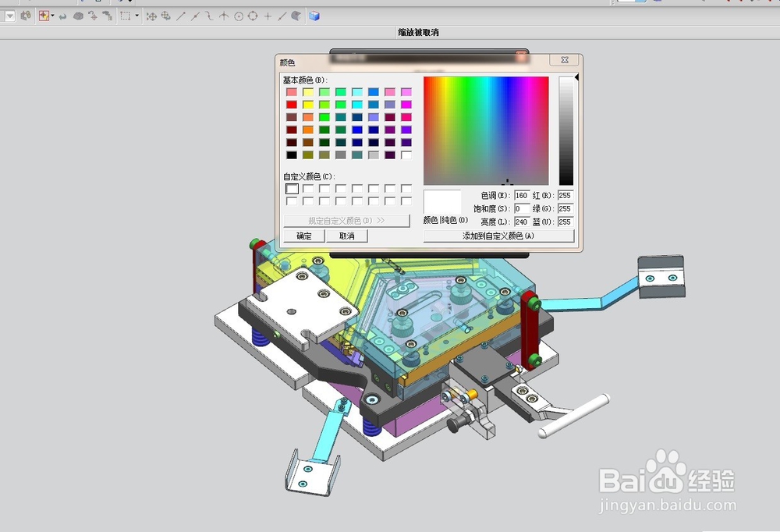
Task: Click the luminance gradient slider bar
Action: (565, 131)
